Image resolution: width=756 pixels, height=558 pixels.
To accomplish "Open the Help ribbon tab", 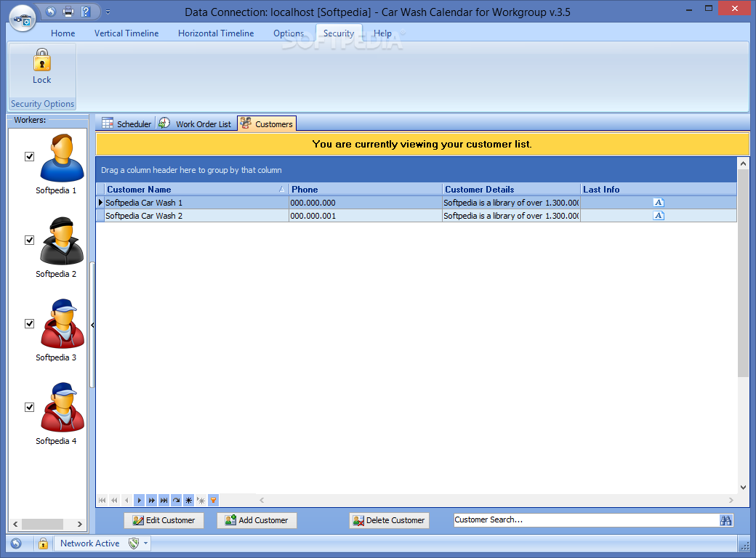I will click(382, 33).
